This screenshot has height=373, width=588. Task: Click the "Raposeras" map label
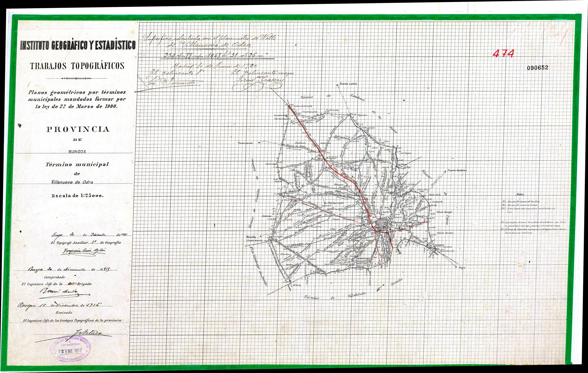[x=362, y=115]
